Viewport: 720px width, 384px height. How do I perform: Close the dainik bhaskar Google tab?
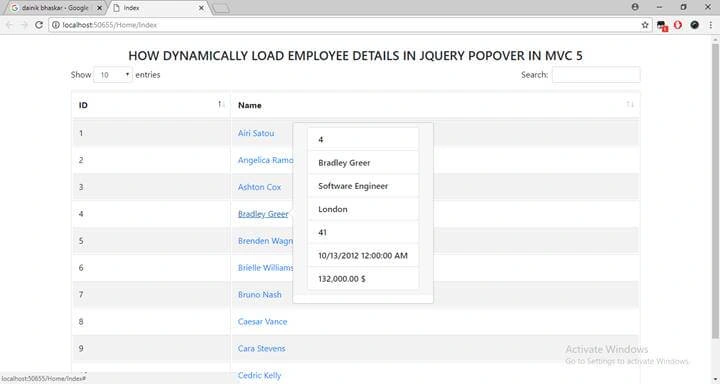pyautogui.click(x=99, y=8)
